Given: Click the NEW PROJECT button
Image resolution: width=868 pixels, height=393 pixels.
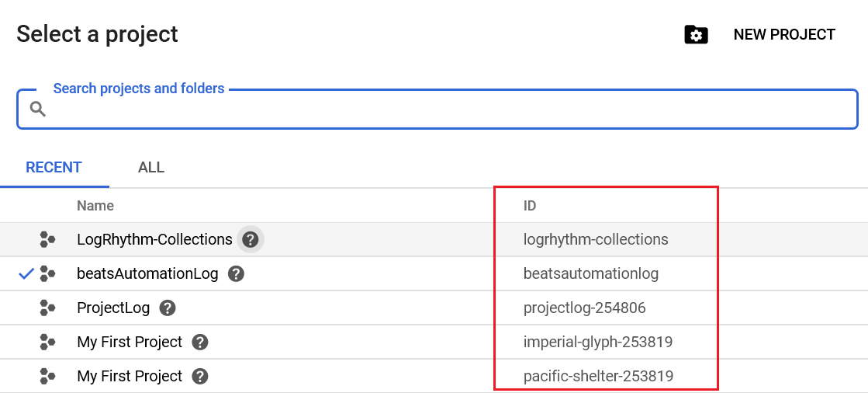Looking at the screenshot, I should [x=783, y=35].
